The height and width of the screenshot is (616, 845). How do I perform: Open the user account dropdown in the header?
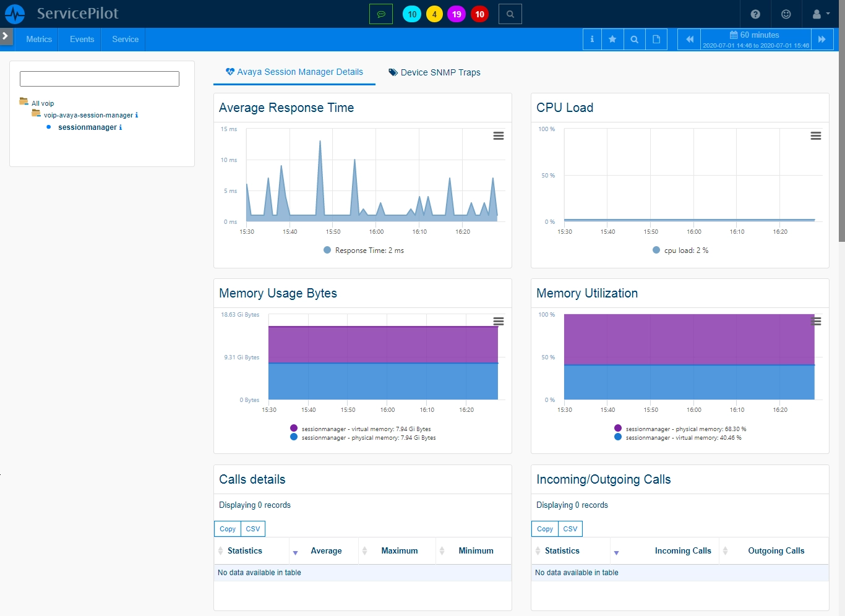(x=821, y=14)
